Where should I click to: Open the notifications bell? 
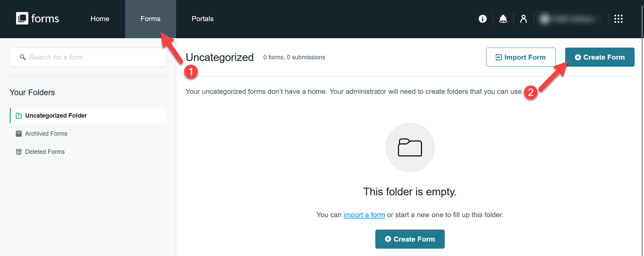(503, 19)
